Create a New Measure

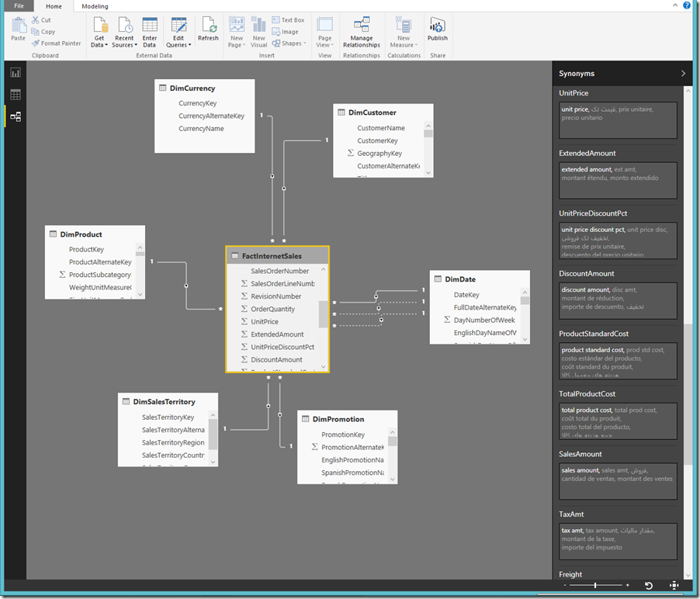click(404, 32)
